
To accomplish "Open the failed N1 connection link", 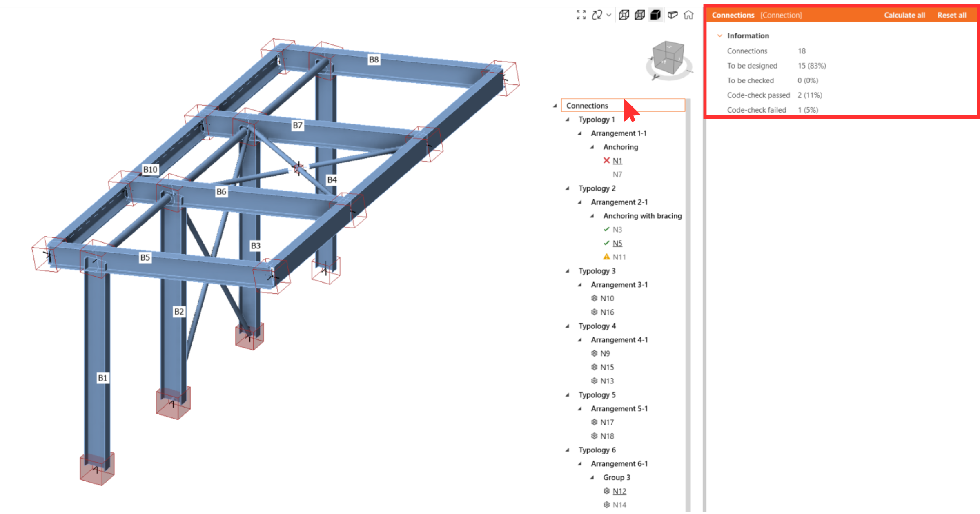I will [617, 161].
